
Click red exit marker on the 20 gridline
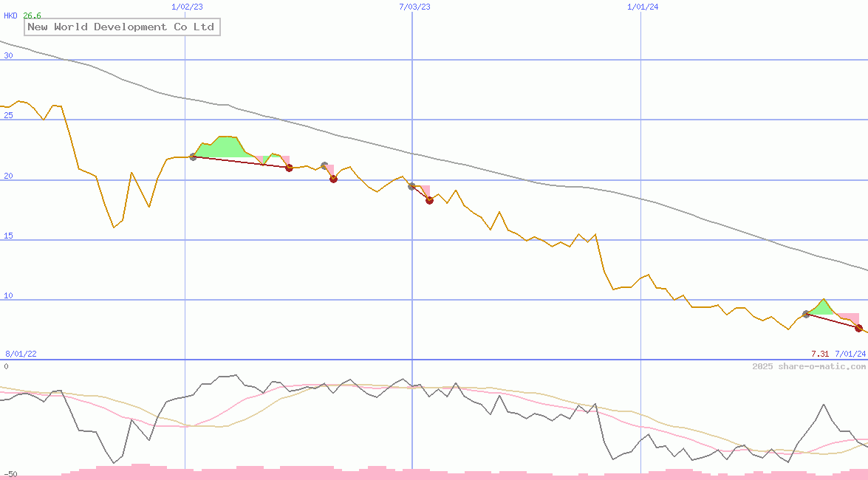pyautogui.click(x=333, y=179)
